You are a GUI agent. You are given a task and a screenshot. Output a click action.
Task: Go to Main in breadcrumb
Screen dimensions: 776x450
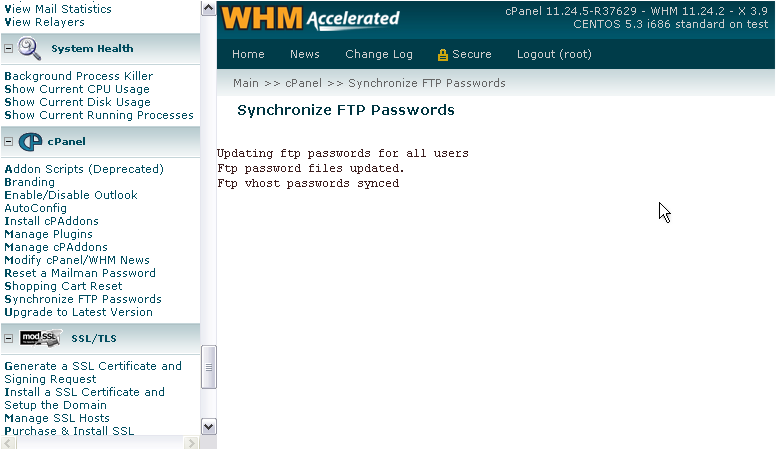point(246,83)
